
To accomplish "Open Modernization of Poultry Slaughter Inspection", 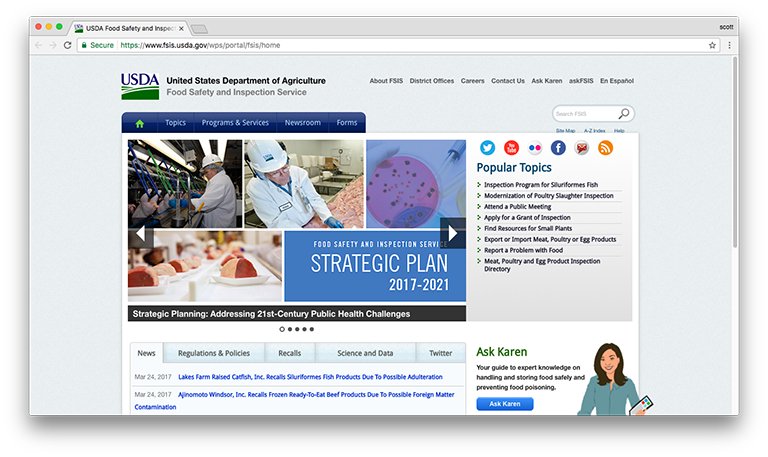I will (x=549, y=195).
